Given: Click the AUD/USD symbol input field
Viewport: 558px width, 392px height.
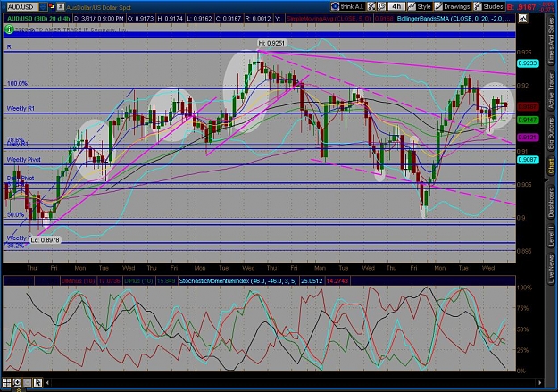Looking at the screenshot, I should [x=22, y=7].
